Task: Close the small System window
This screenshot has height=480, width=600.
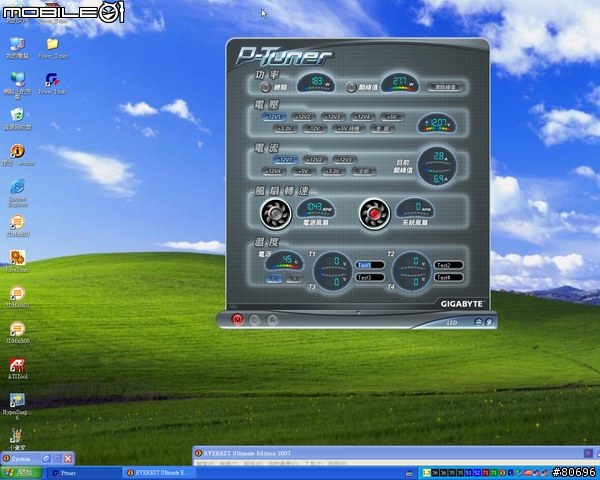Action: tap(68, 458)
